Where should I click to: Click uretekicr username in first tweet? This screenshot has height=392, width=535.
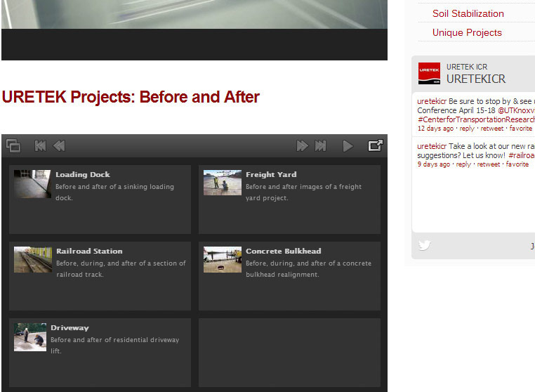pos(432,101)
